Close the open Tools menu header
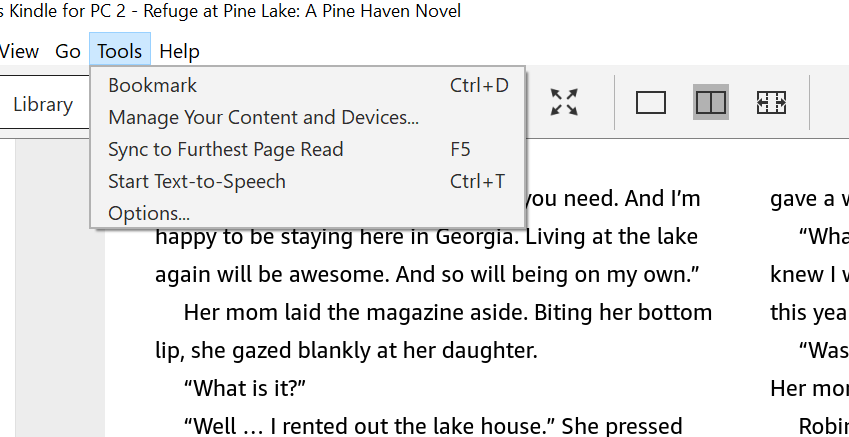 120,51
